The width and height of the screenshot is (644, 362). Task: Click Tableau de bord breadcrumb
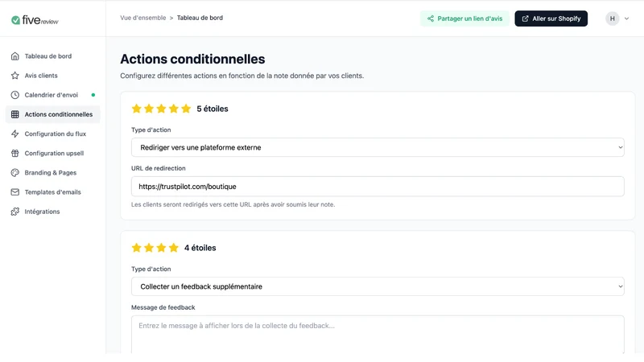[200, 18]
